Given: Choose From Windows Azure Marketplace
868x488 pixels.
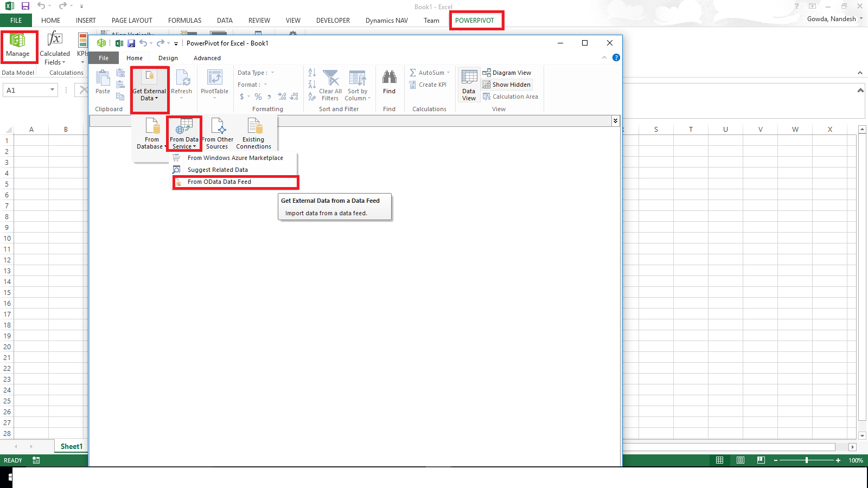Looking at the screenshot, I should click(235, 158).
